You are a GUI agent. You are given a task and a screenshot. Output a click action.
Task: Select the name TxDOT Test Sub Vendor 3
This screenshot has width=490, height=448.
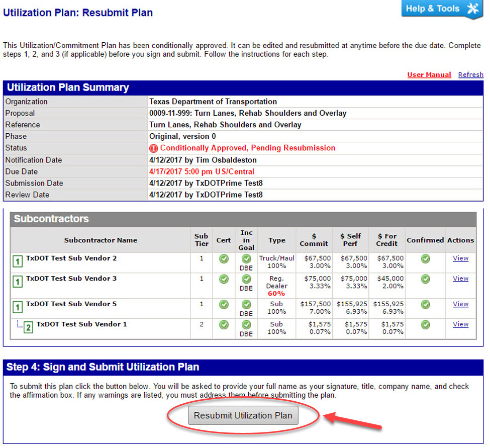pyautogui.click(x=71, y=279)
